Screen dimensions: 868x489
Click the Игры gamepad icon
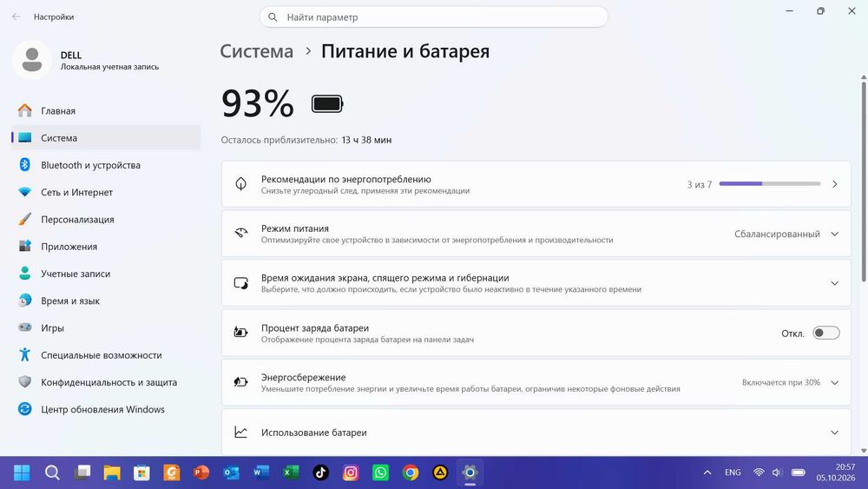[x=25, y=327]
